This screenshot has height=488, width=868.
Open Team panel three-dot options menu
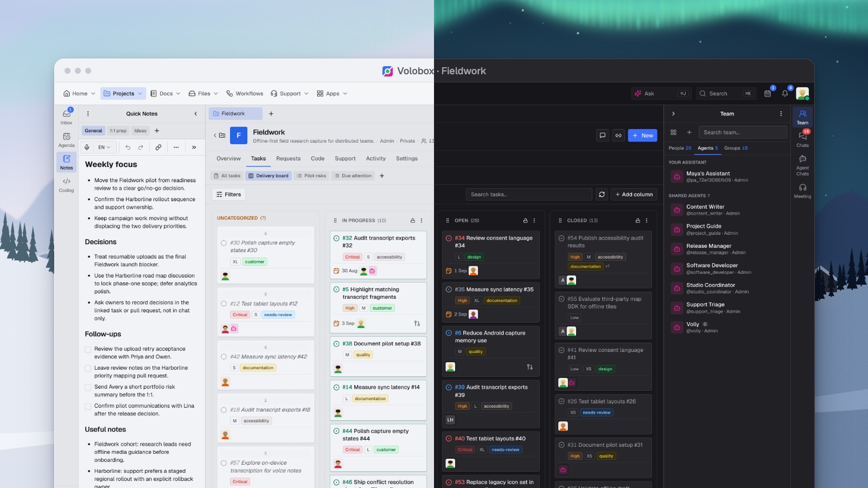pos(781,114)
